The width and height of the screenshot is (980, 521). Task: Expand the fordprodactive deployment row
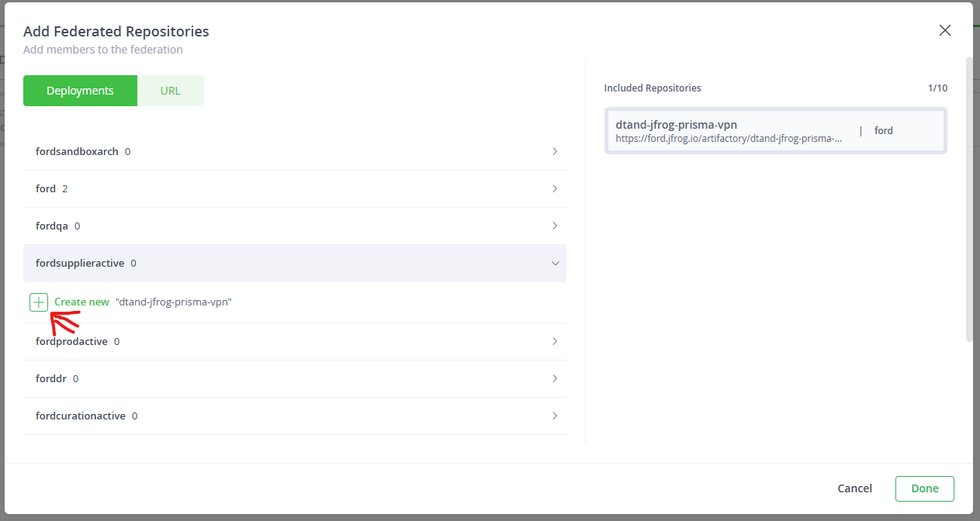click(295, 342)
